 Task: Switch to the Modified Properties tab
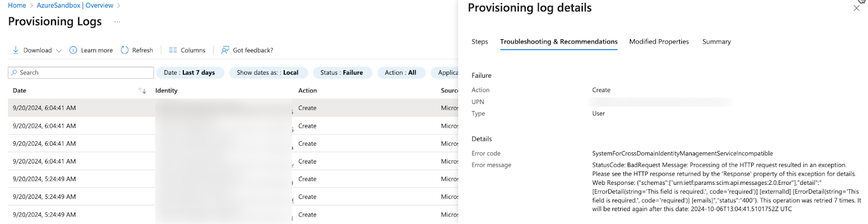pos(659,41)
